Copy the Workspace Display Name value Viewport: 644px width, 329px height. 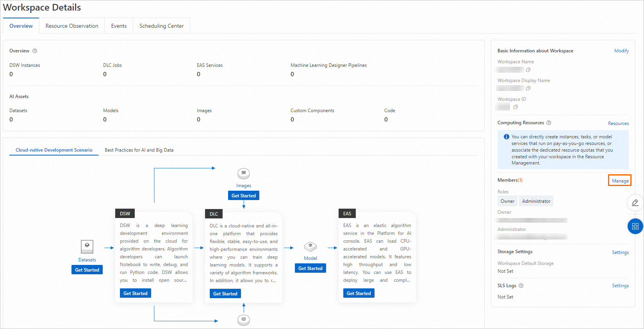click(x=528, y=88)
